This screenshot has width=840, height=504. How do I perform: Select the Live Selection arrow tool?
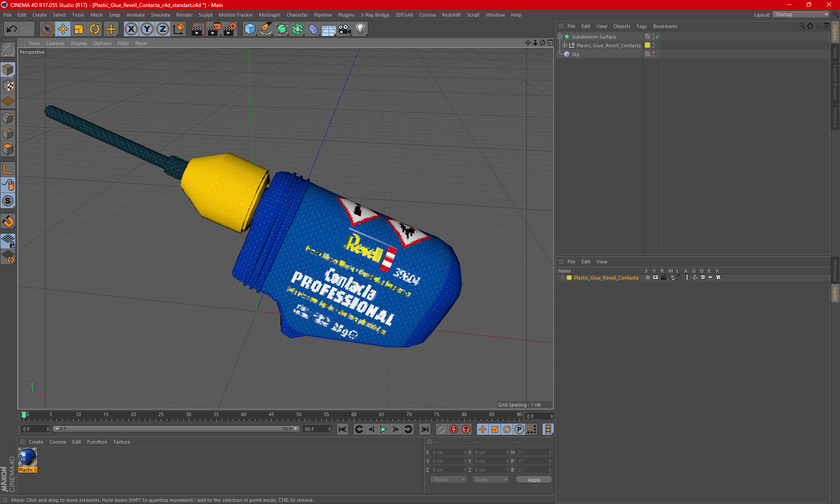click(x=47, y=29)
